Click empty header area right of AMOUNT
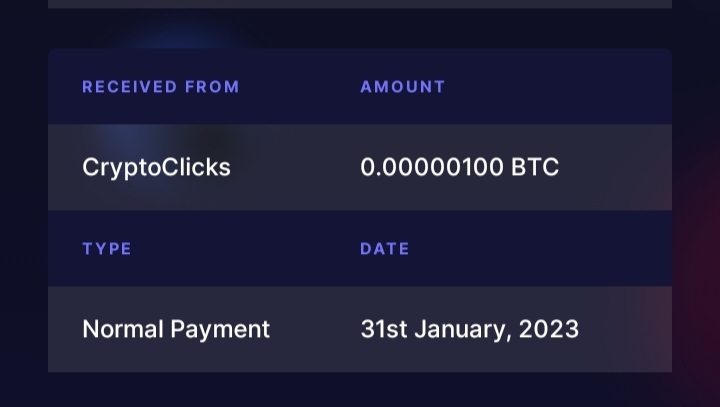 [x=558, y=86]
